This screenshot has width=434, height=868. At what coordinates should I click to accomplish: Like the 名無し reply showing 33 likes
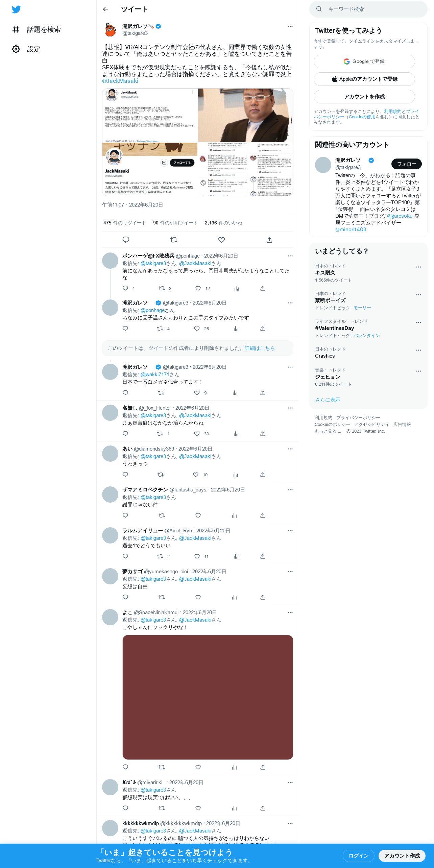[x=197, y=434]
